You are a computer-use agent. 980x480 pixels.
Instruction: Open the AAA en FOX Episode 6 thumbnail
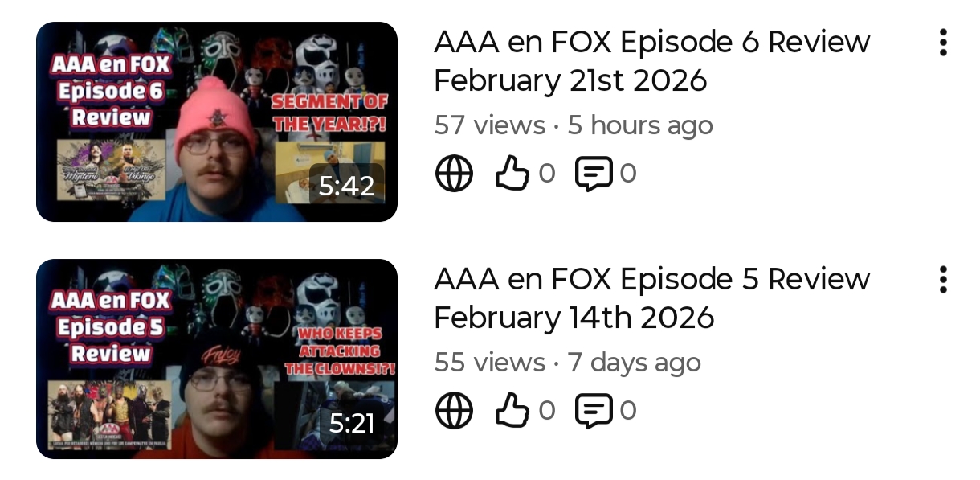217,121
